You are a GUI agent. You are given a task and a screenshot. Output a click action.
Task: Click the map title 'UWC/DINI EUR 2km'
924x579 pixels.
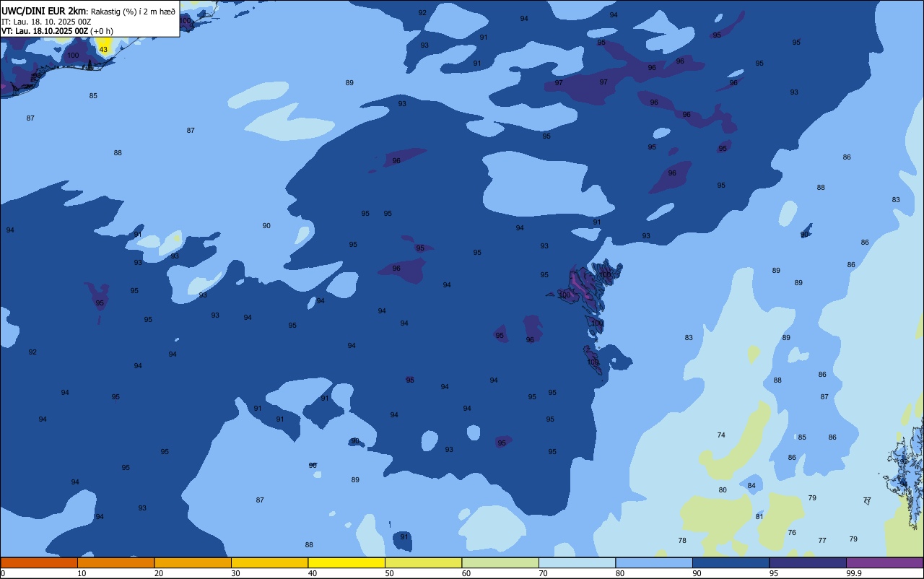pyautogui.click(x=44, y=11)
